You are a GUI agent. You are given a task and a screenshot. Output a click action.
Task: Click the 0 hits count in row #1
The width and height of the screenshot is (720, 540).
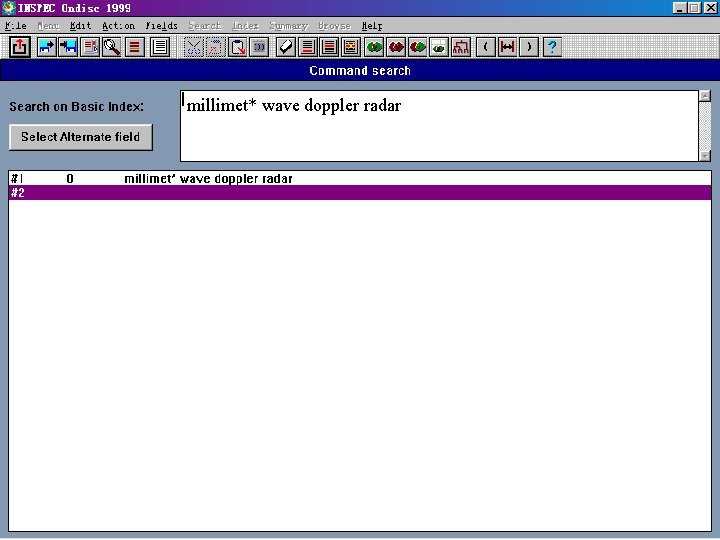tap(70, 179)
